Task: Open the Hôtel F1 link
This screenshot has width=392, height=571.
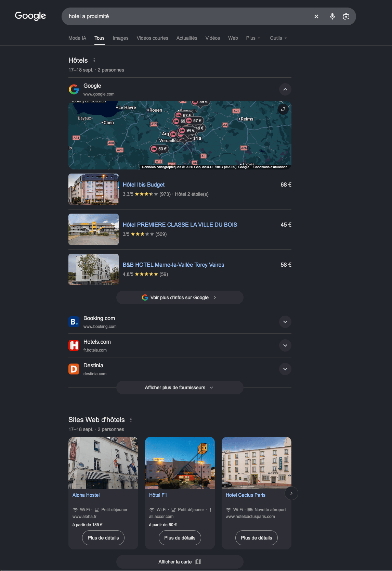Action: coord(158,495)
